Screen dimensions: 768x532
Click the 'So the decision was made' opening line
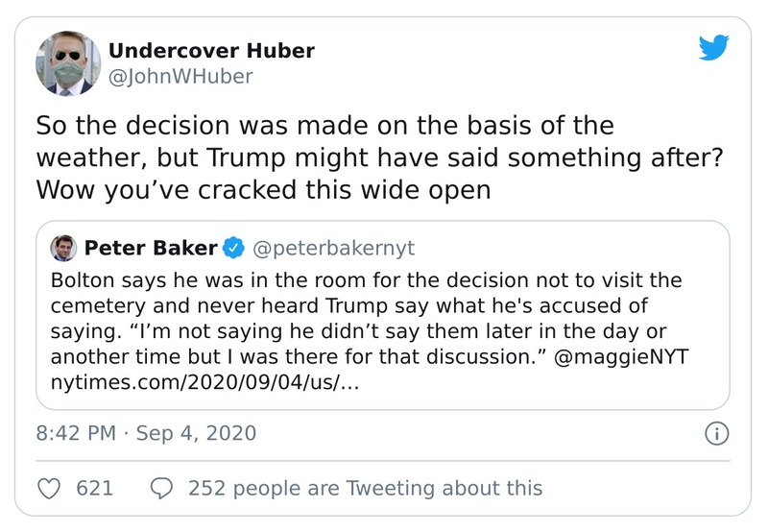click(x=324, y=126)
